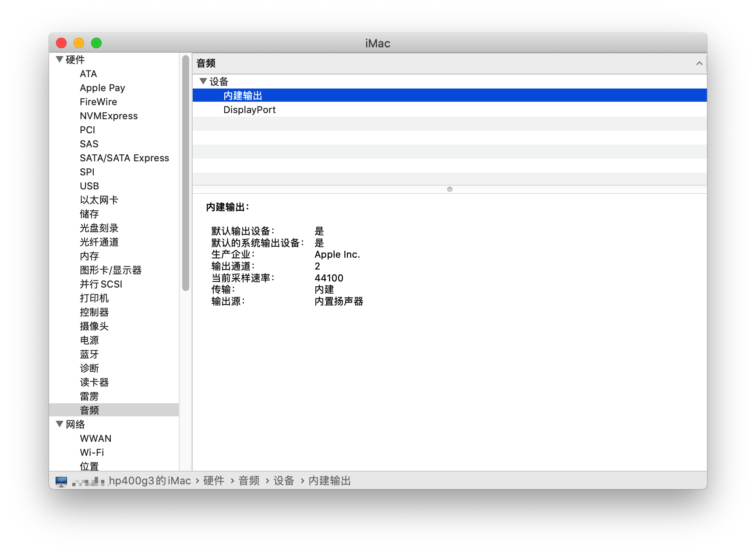Click the Apple Inc. manufacturer value
The image size is (756, 554).
coord(337,254)
